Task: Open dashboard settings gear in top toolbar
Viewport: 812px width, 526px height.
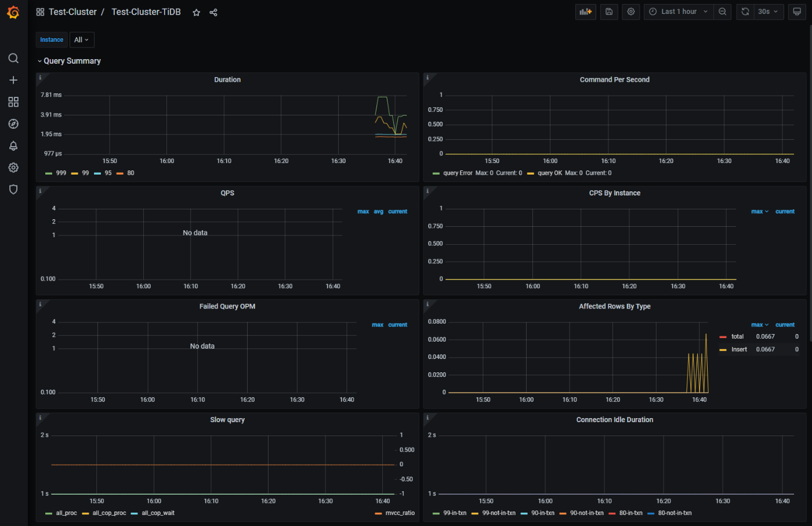Action: (x=631, y=12)
